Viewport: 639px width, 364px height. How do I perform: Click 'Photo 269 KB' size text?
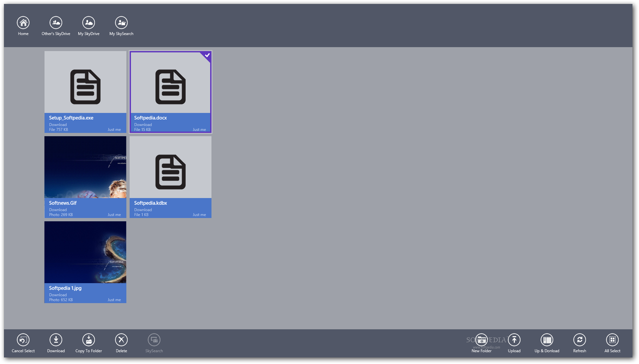[x=61, y=215]
